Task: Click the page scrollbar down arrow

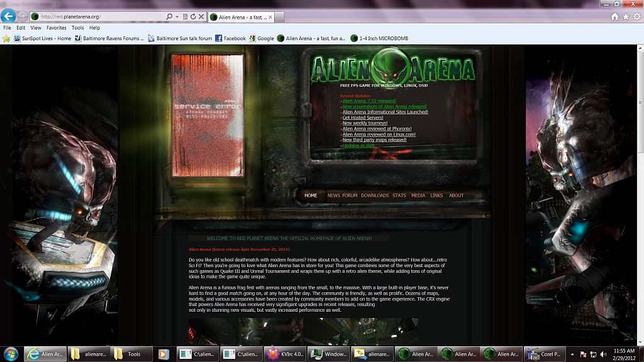Action: [640, 341]
